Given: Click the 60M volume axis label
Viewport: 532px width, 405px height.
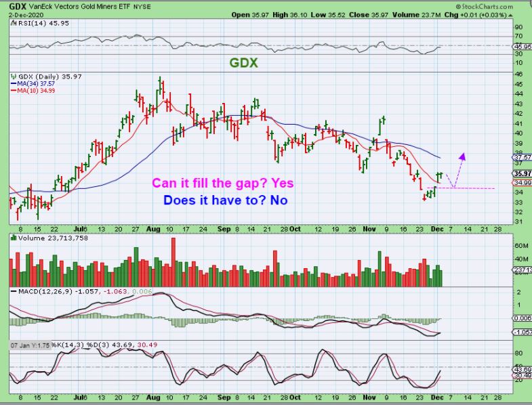Looking at the screenshot, I should (x=521, y=245).
